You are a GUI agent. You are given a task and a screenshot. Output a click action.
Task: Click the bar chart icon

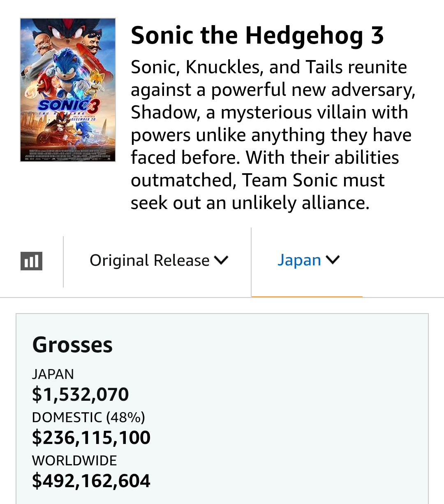32,261
